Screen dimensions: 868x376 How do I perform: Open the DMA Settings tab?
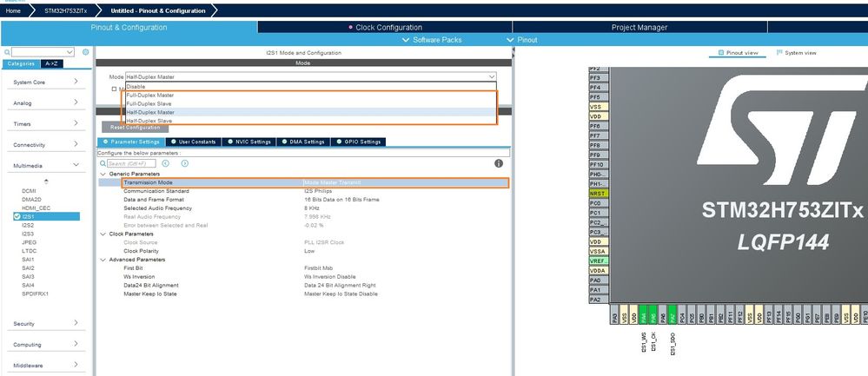click(x=303, y=142)
